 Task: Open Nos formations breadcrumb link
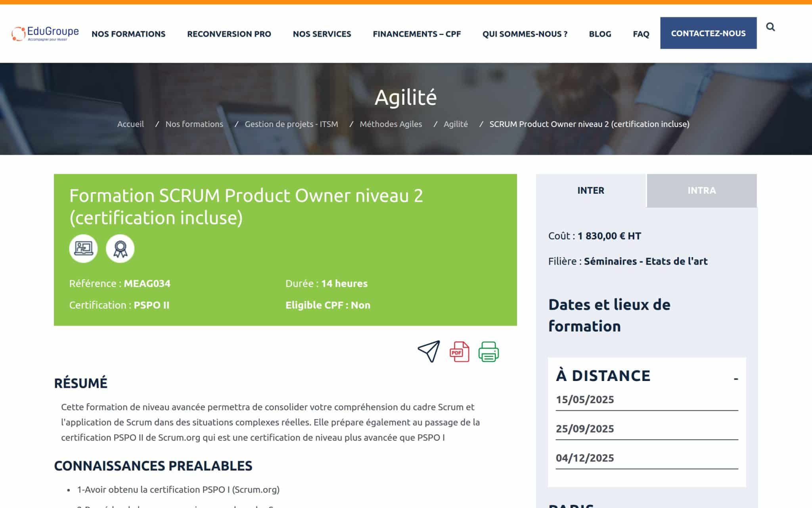point(194,124)
